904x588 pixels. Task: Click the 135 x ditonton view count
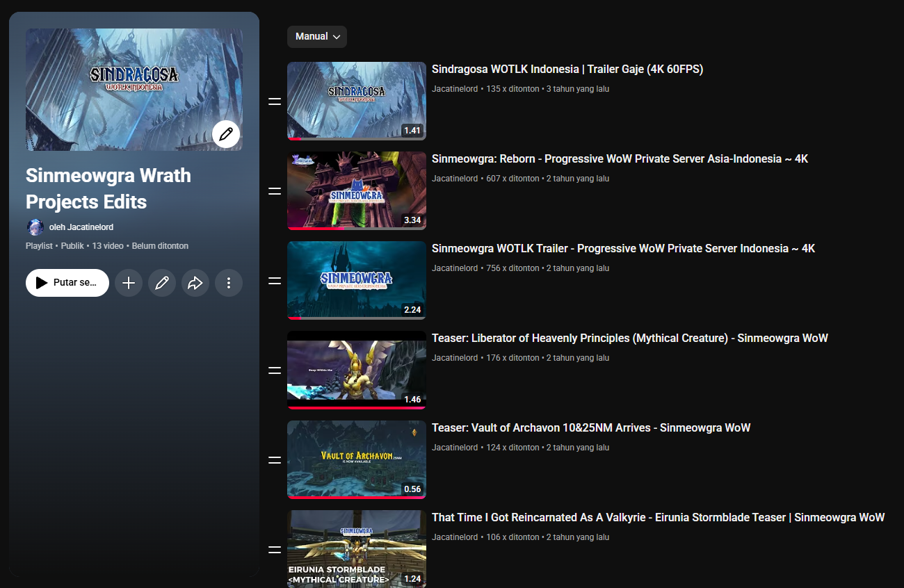512,89
